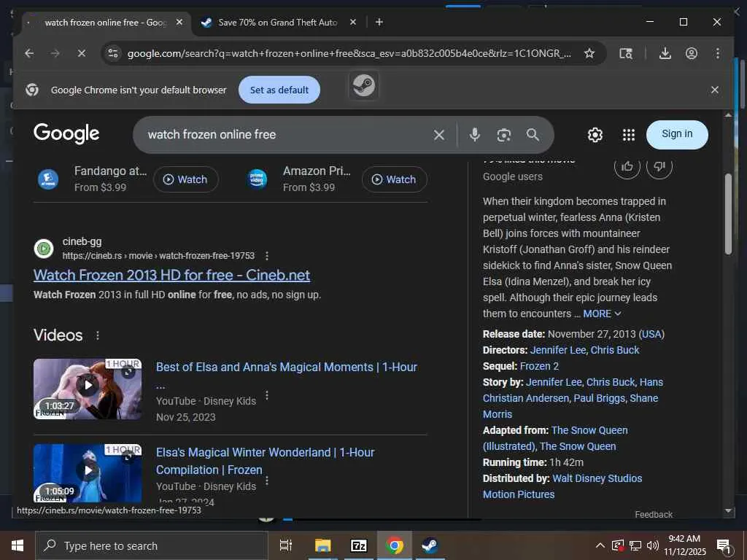This screenshot has width=747, height=560.
Task: Open Task View on taskbar
Action: (x=285, y=545)
